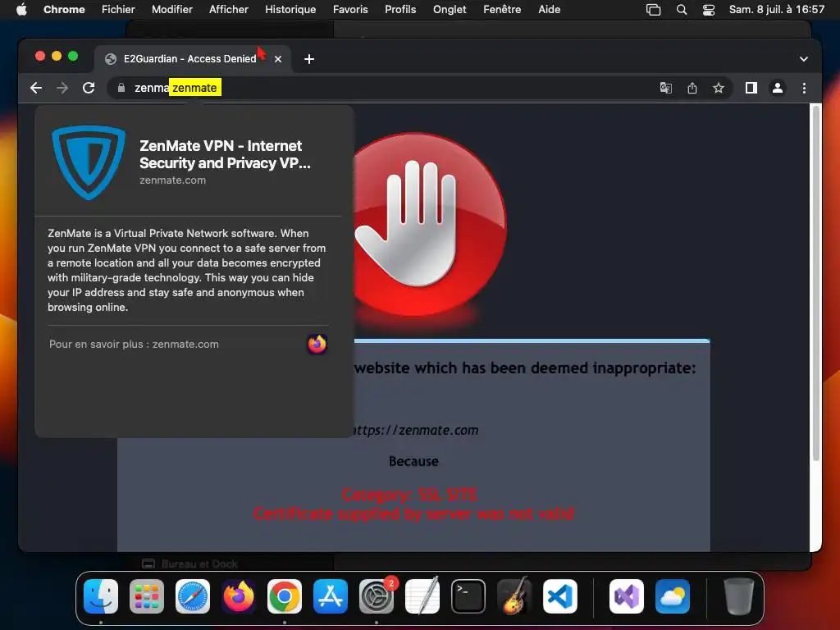Launch Firefox from the Dock
This screenshot has height=630, width=840.
click(239, 596)
